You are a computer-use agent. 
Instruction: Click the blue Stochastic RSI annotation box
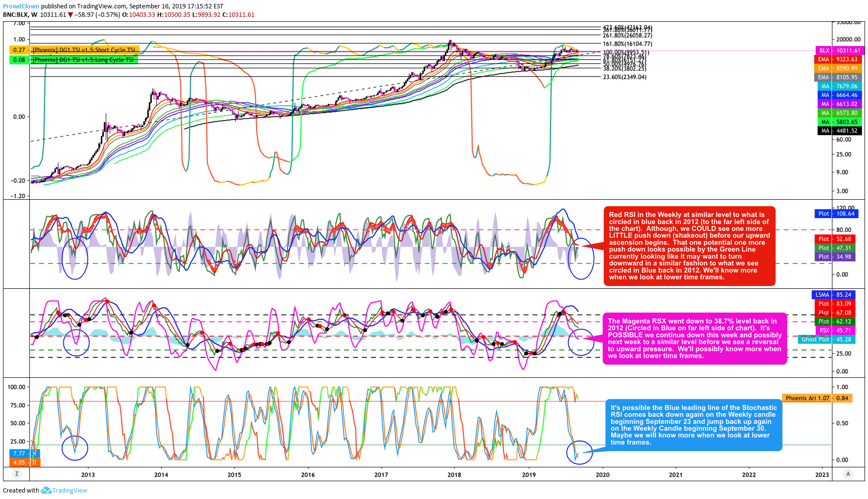tap(694, 425)
